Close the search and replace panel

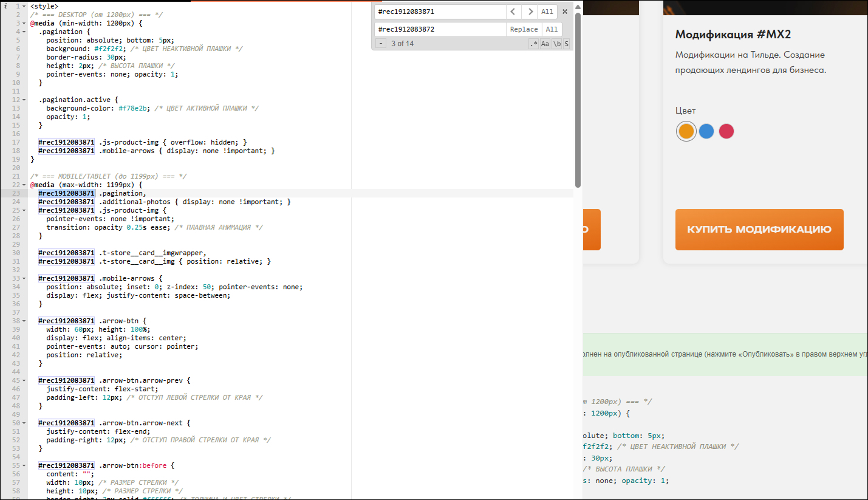565,12
